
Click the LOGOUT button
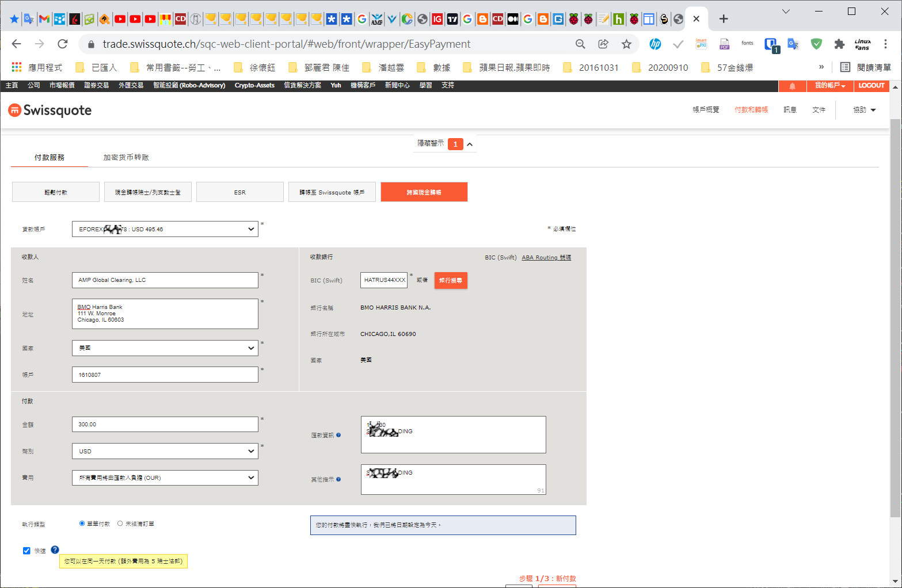point(871,86)
